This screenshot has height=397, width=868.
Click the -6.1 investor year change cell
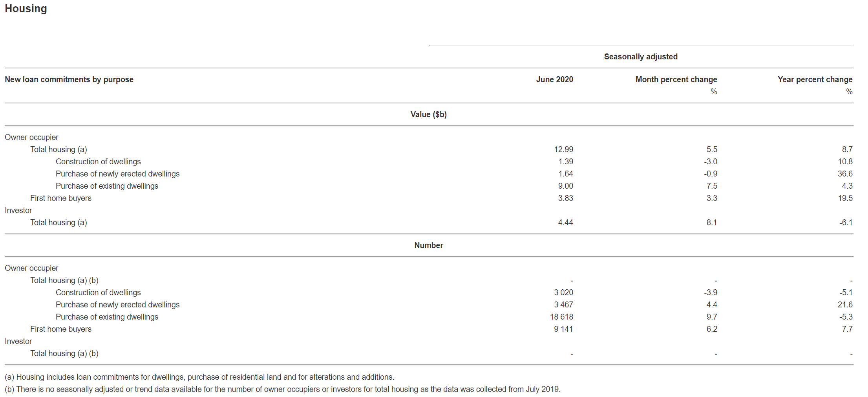(846, 222)
